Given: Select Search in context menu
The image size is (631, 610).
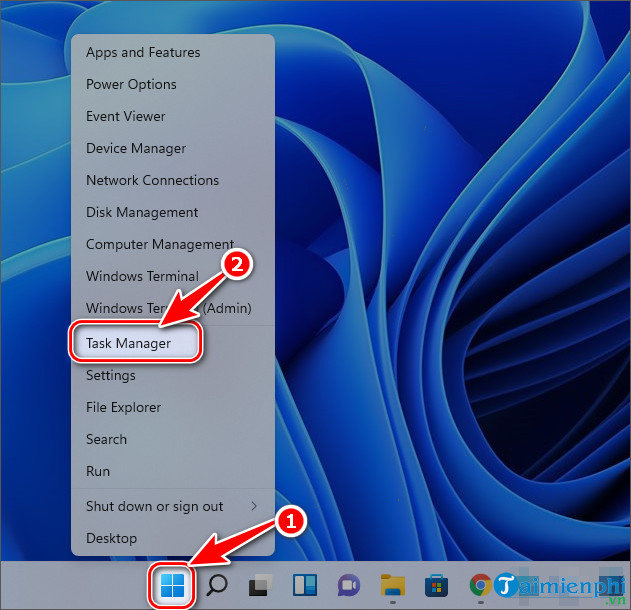Looking at the screenshot, I should point(173,439).
